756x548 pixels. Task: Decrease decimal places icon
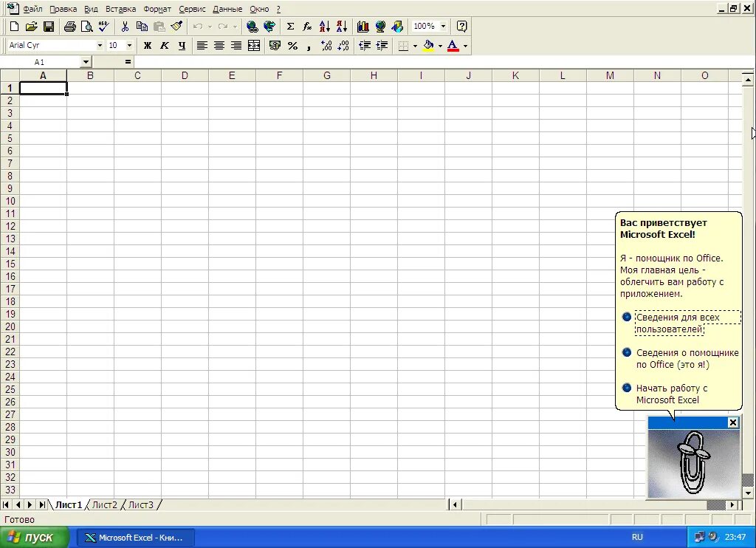[x=343, y=45]
